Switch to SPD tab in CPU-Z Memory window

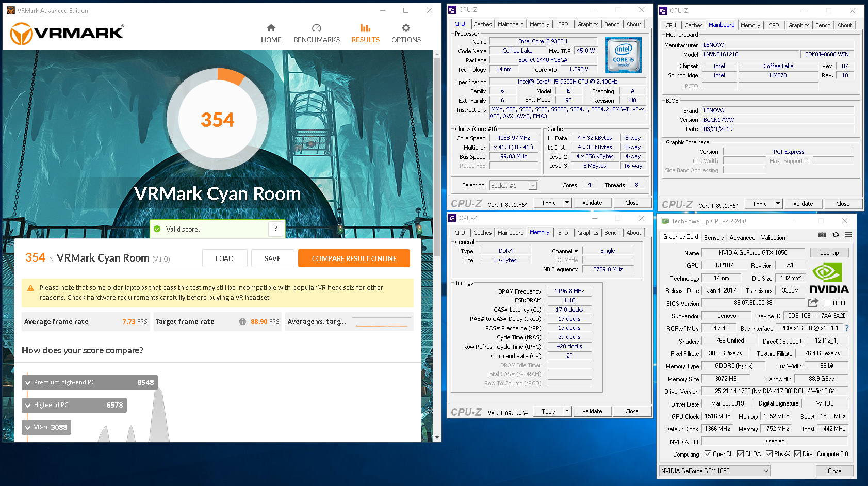(563, 233)
